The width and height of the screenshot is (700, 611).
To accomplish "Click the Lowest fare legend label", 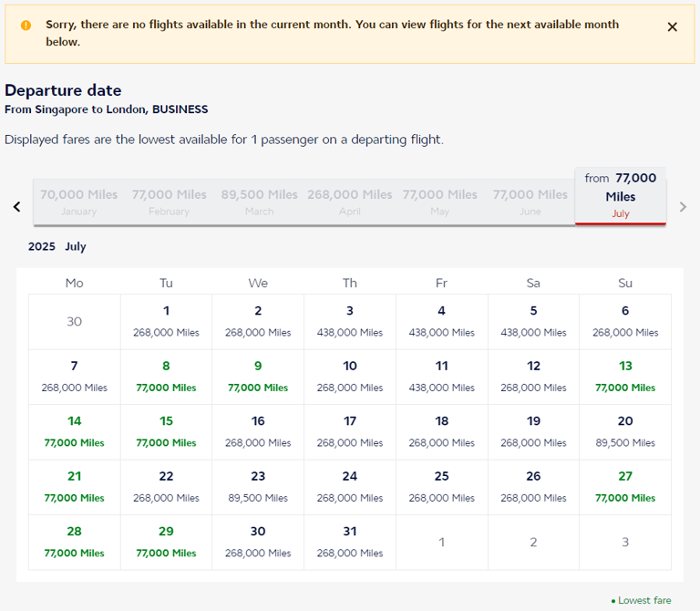I will [x=643, y=600].
